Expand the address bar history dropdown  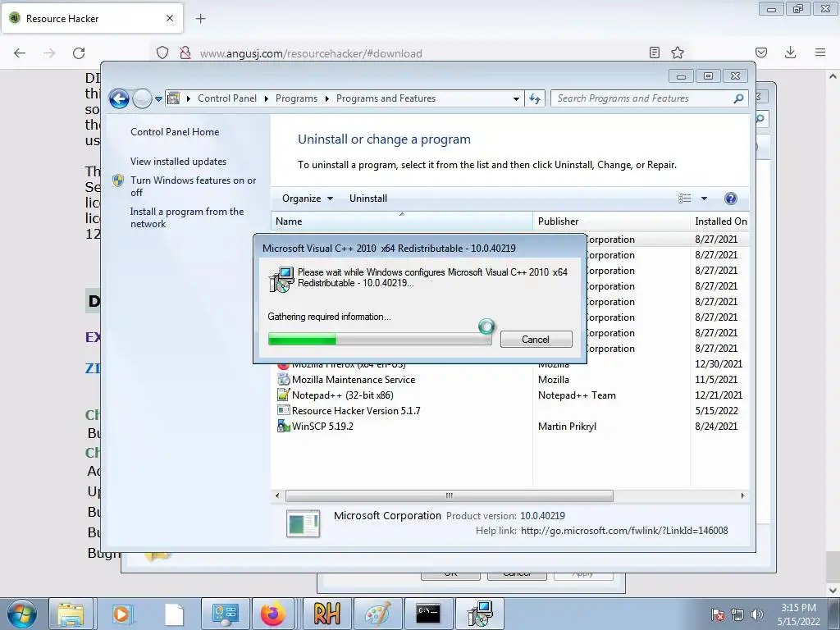click(x=516, y=98)
